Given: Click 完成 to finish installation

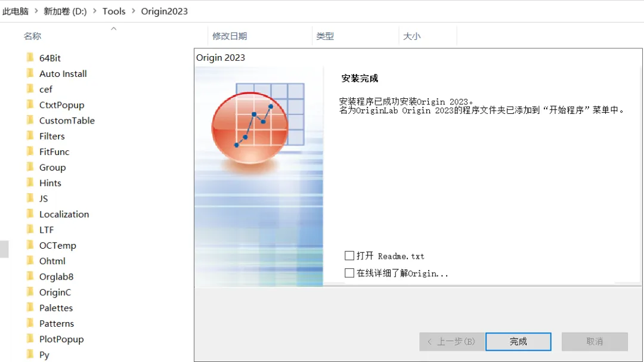Looking at the screenshot, I should [518, 342].
